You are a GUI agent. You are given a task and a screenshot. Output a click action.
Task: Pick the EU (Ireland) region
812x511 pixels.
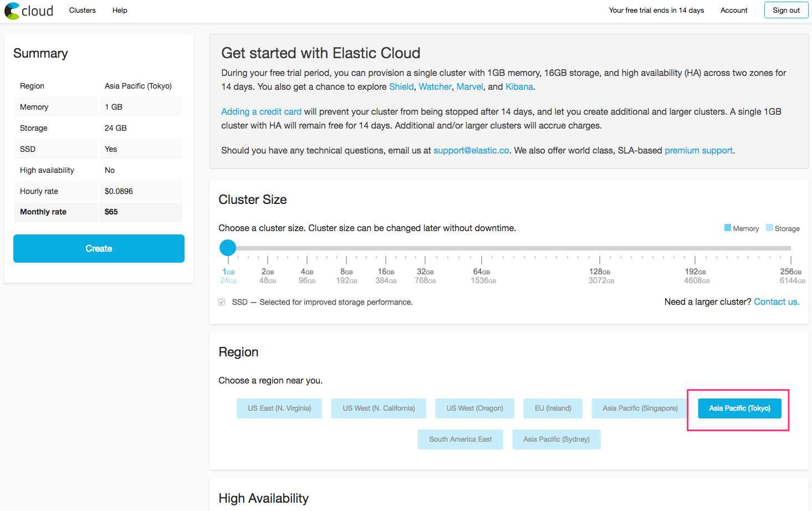coord(553,408)
